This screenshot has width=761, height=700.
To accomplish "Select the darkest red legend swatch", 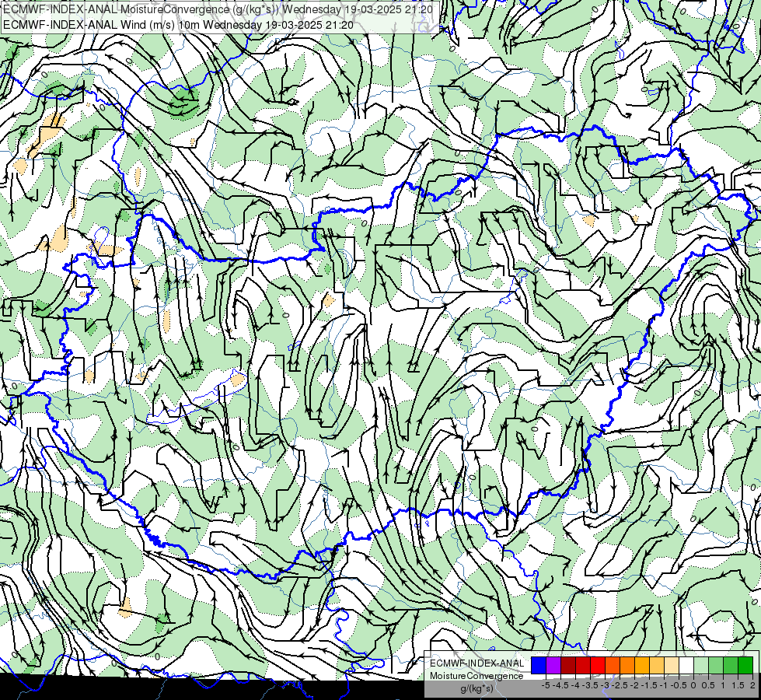I will point(568,666).
